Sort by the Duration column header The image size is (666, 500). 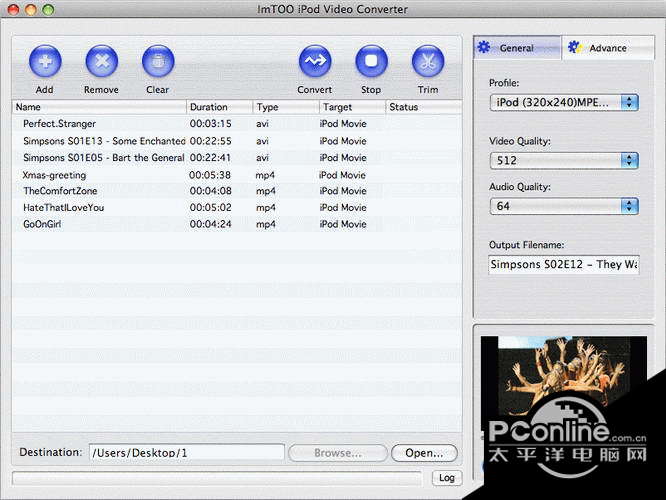tap(220, 107)
